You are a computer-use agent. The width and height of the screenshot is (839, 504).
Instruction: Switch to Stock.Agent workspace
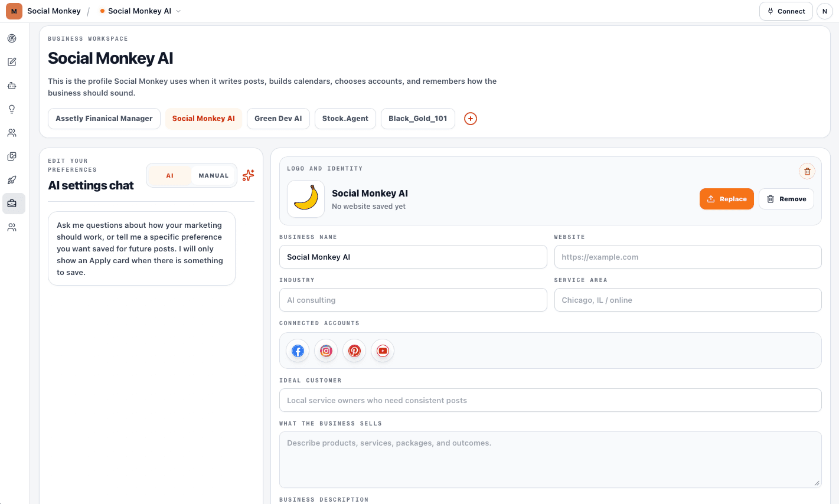345,119
